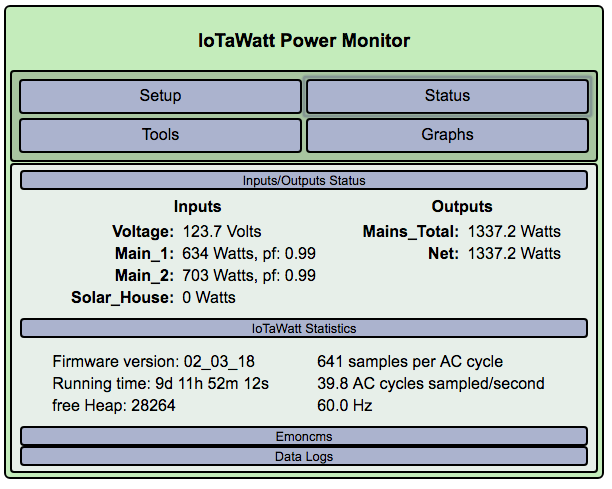Click the 634 Watts, pf: 0.99 value
This screenshot has width=612, height=489.
tap(249, 254)
